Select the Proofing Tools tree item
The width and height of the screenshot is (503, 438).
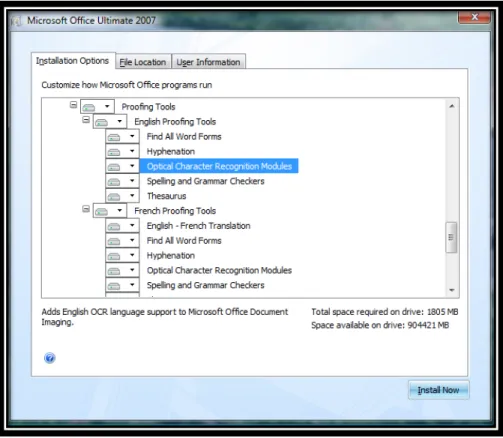[148, 107]
